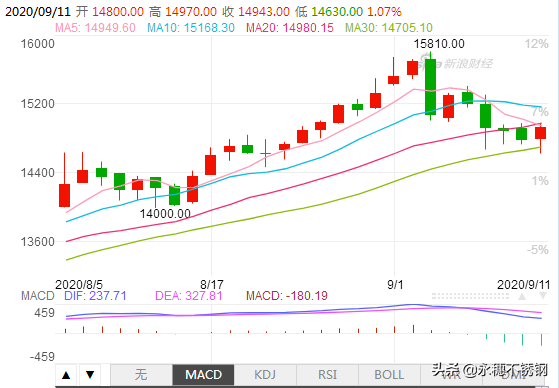Click the MA30 legend label

click(x=389, y=27)
